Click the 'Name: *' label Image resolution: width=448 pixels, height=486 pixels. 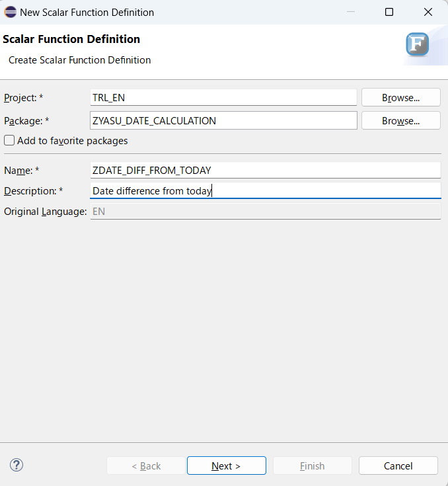21,171
